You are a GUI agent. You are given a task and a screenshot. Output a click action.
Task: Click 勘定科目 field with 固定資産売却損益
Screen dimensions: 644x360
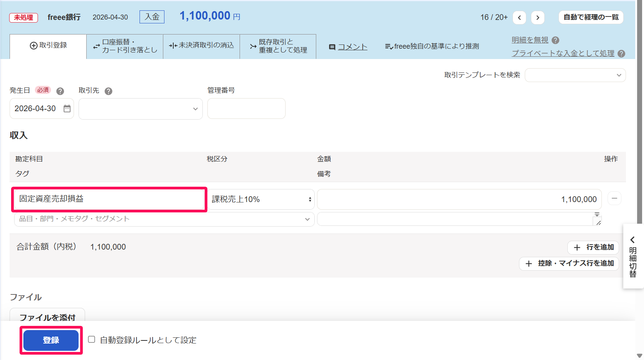tap(109, 199)
